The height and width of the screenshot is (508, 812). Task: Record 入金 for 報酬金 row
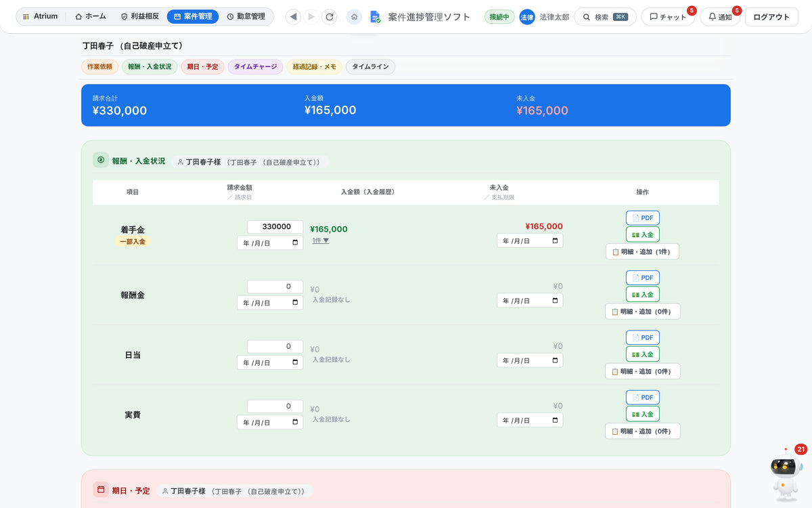pyautogui.click(x=643, y=295)
